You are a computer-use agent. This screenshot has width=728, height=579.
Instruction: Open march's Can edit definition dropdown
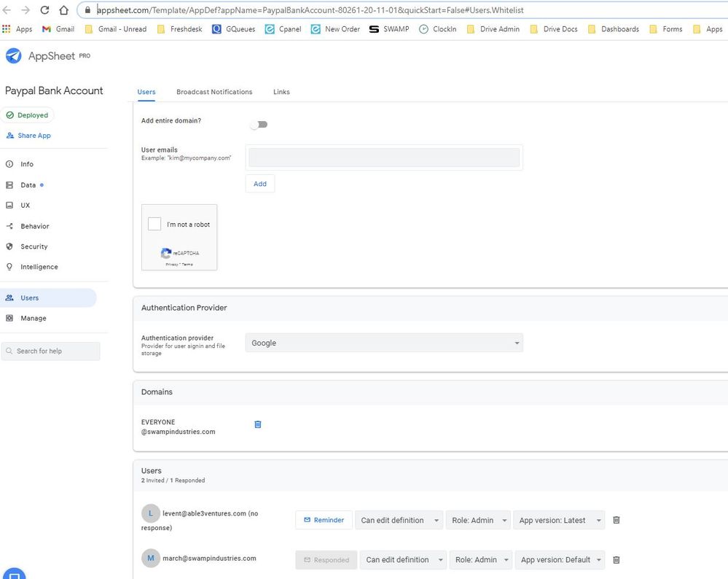click(x=404, y=560)
